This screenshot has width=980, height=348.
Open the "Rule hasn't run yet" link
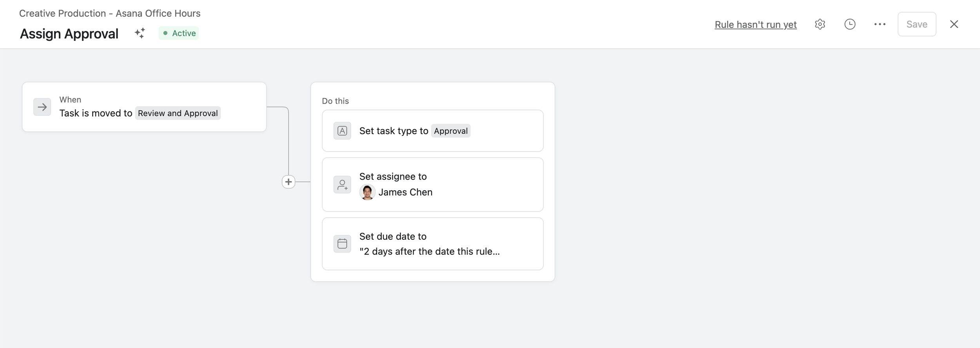click(755, 25)
